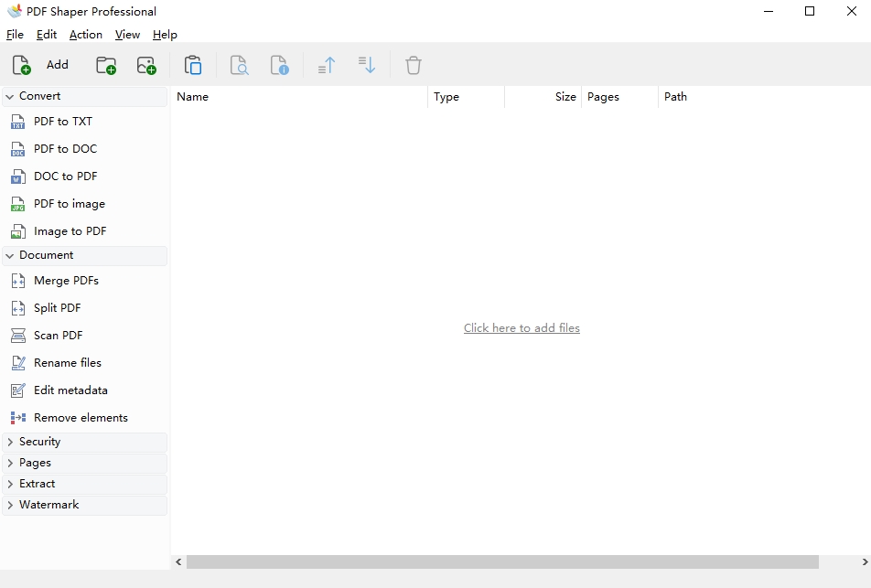Click the Add file icon in toolbar
Screen dimensions: 871x588
click(x=21, y=65)
